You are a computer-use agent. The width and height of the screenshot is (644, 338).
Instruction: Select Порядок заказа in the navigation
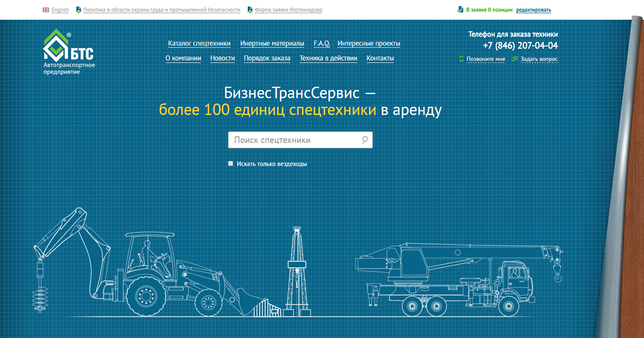pyautogui.click(x=267, y=58)
